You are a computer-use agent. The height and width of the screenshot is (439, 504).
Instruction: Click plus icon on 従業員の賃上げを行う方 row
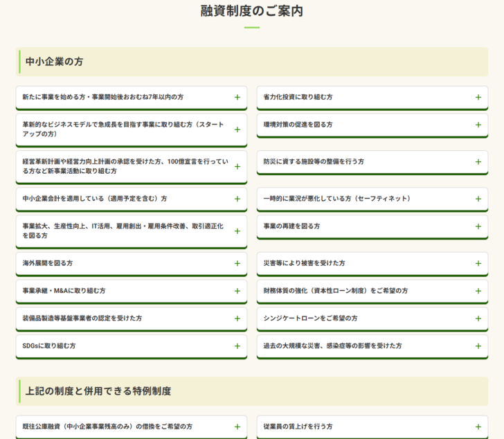coord(478,427)
